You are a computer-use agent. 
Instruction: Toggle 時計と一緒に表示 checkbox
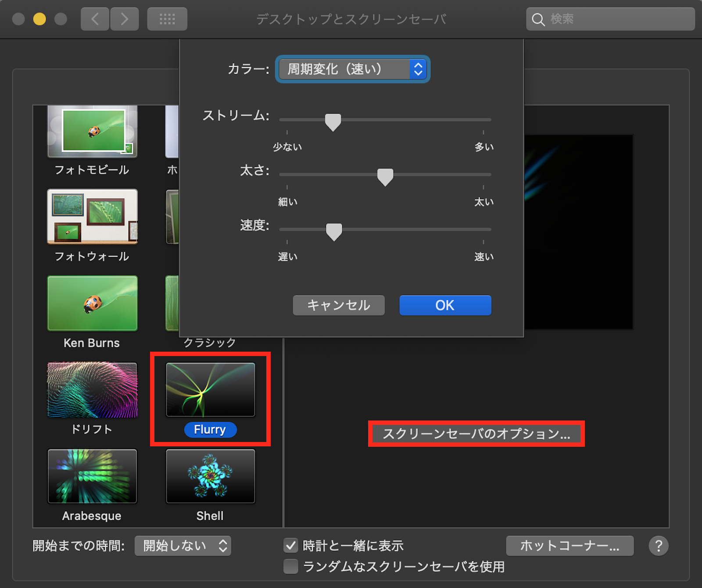pyautogui.click(x=290, y=546)
